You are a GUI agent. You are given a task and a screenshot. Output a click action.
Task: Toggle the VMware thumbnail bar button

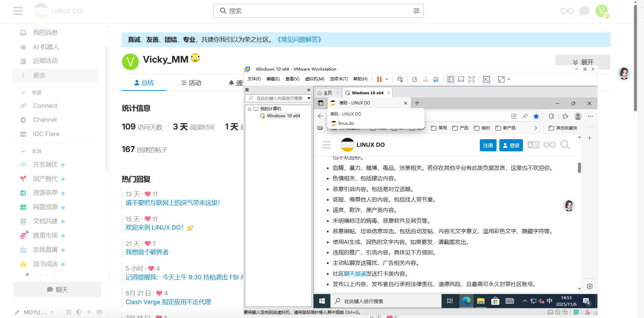pos(461,79)
